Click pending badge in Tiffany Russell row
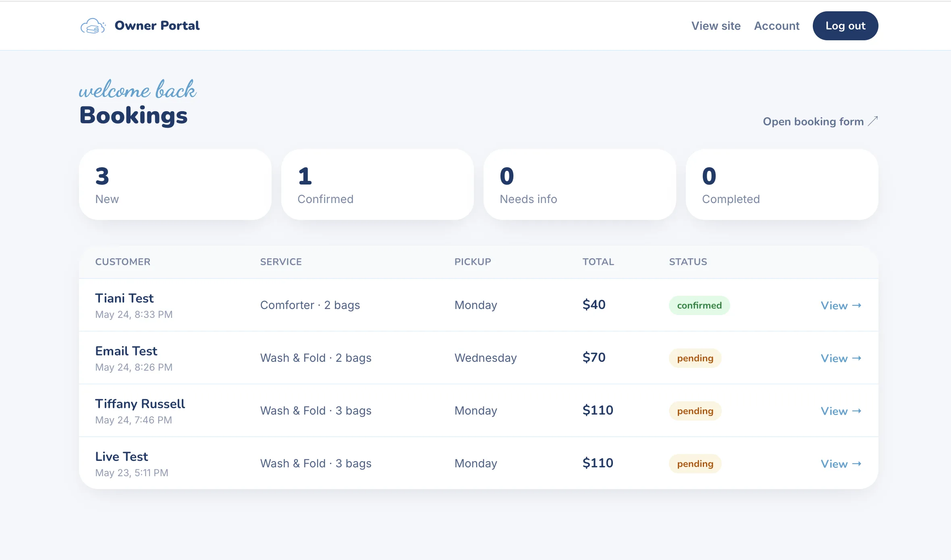 tap(695, 411)
